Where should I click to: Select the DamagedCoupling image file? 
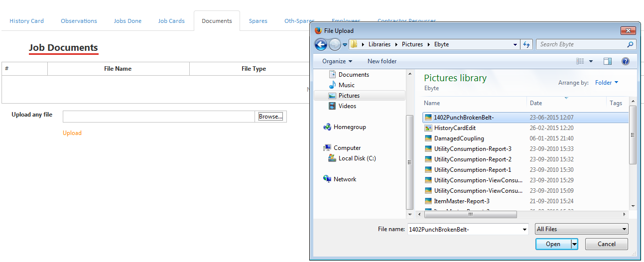coord(459,138)
